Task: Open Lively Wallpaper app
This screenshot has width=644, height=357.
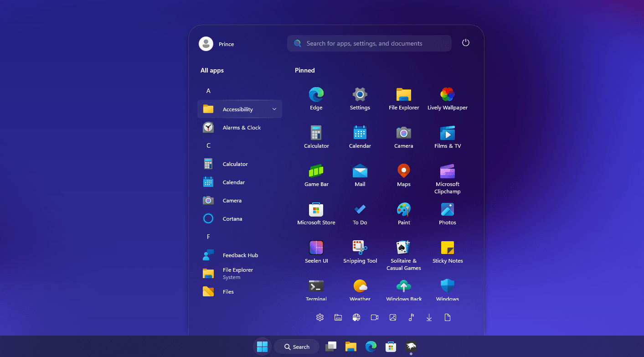Action: (x=448, y=99)
